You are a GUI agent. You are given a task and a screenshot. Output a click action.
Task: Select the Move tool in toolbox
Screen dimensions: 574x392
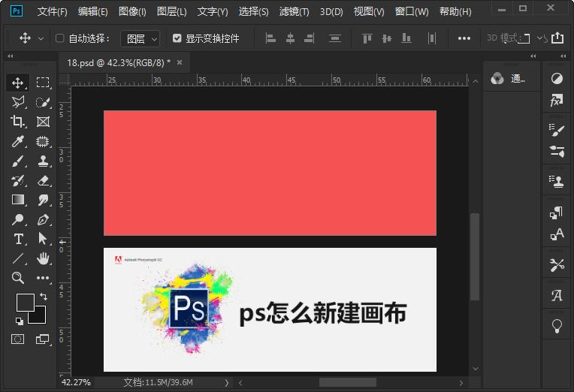click(x=17, y=83)
